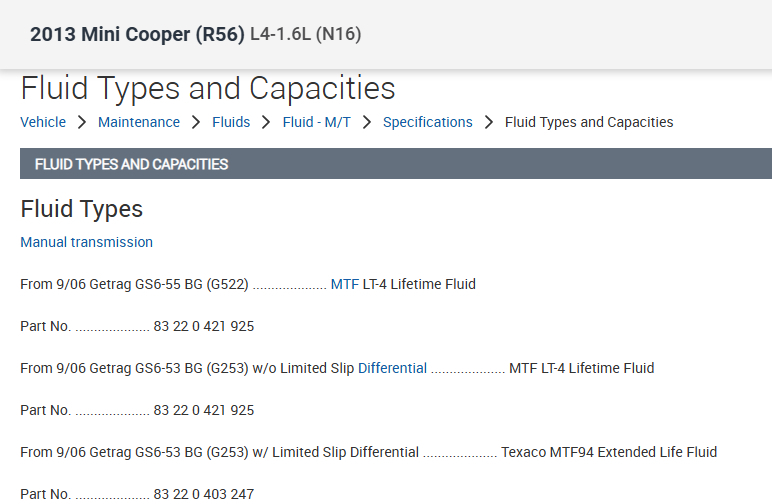Open the blue Differential link

392,368
